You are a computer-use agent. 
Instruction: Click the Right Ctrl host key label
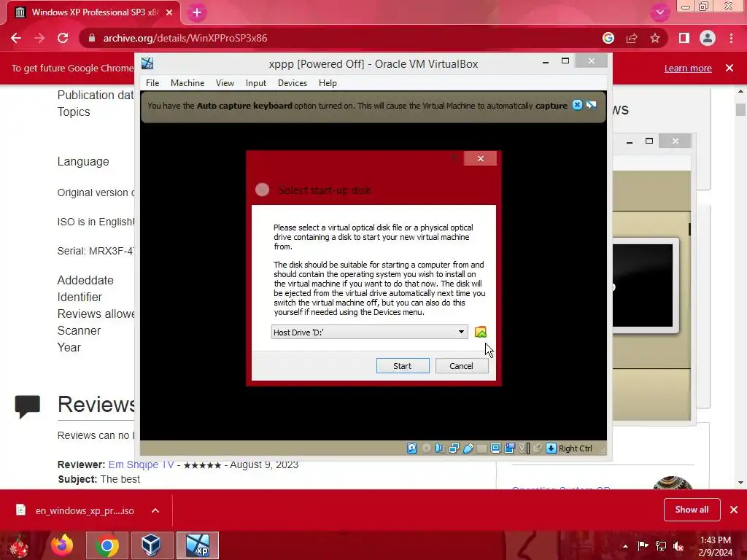pos(575,448)
